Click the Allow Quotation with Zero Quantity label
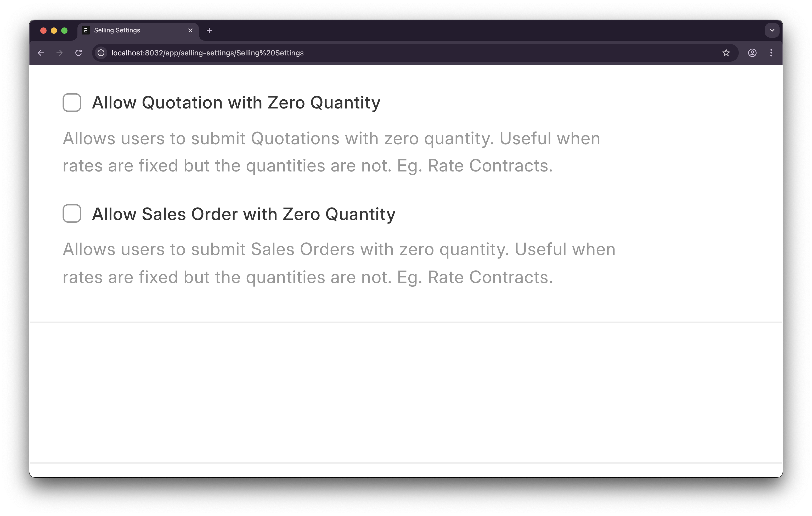The height and width of the screenshot is (516, 812). point(236,102)
